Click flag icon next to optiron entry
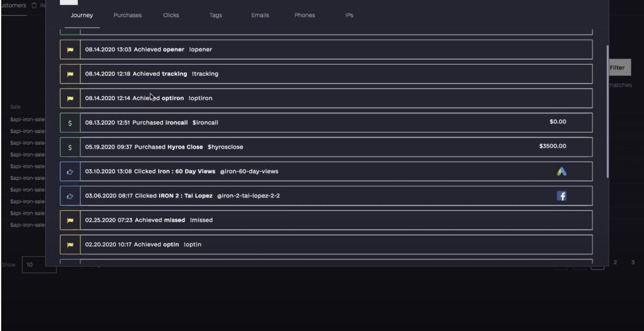The height and width of the screenshot is (331, 644). point(70,98)
